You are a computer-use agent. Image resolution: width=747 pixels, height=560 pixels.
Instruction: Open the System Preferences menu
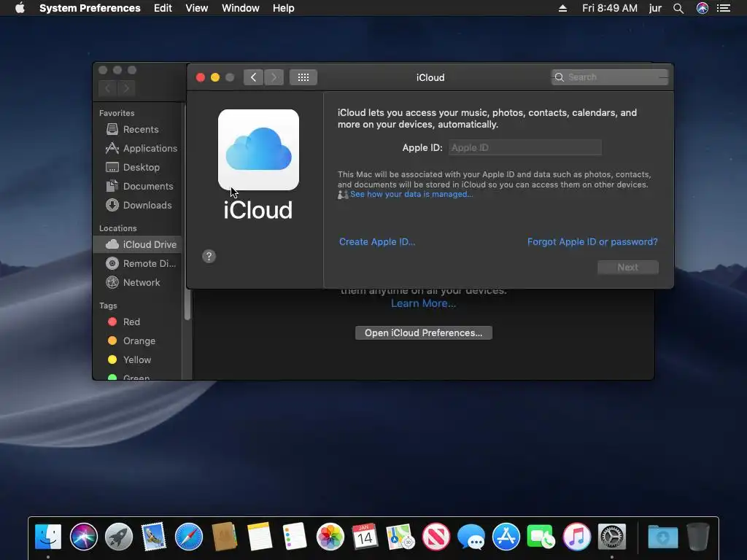coord(90,8)
